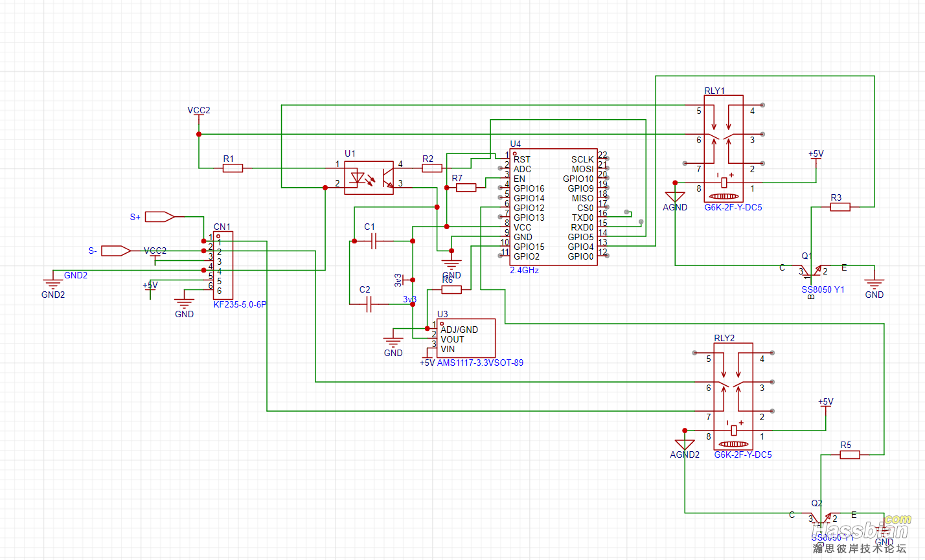Click the G6K-2F-Y-DC5 label under RLY1
The width and height of the screenshot is (925, 560).
(733, 207)
